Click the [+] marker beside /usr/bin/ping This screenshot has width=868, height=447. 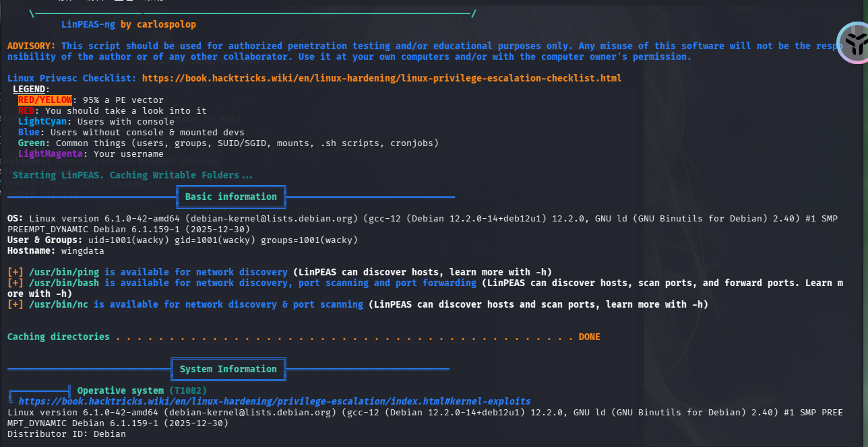[15, 272]
